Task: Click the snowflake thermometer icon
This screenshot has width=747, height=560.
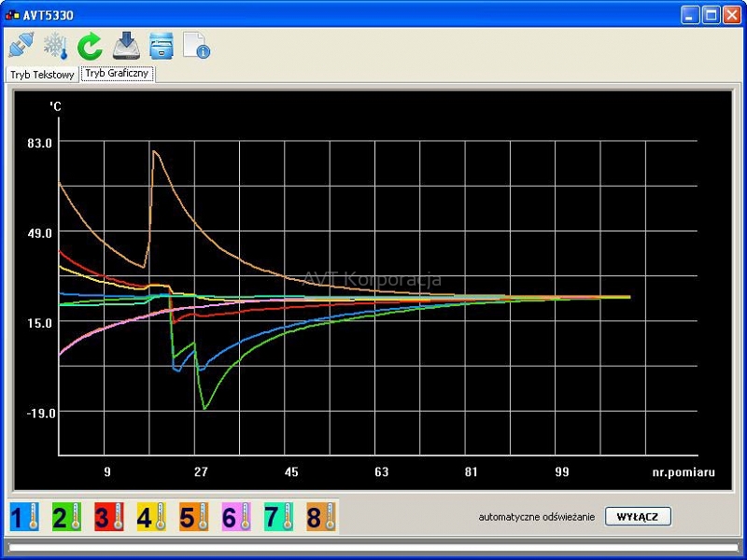Action: (x=56, y=46)
